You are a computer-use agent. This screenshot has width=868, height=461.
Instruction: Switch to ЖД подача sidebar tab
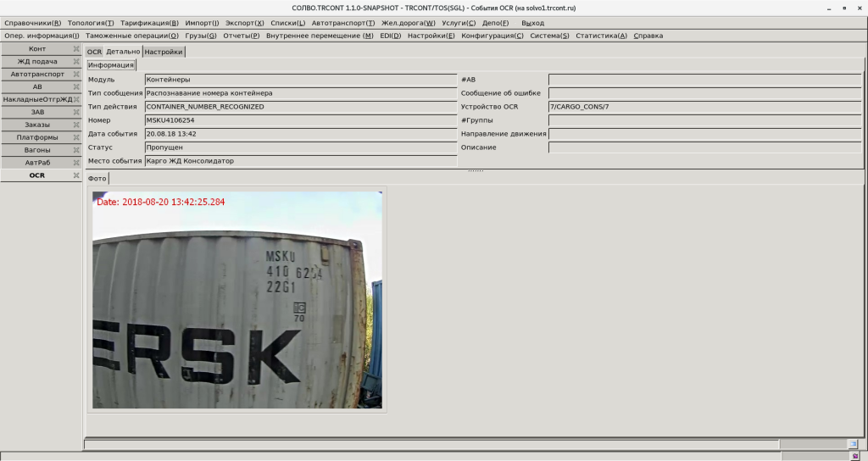(37, 61)
